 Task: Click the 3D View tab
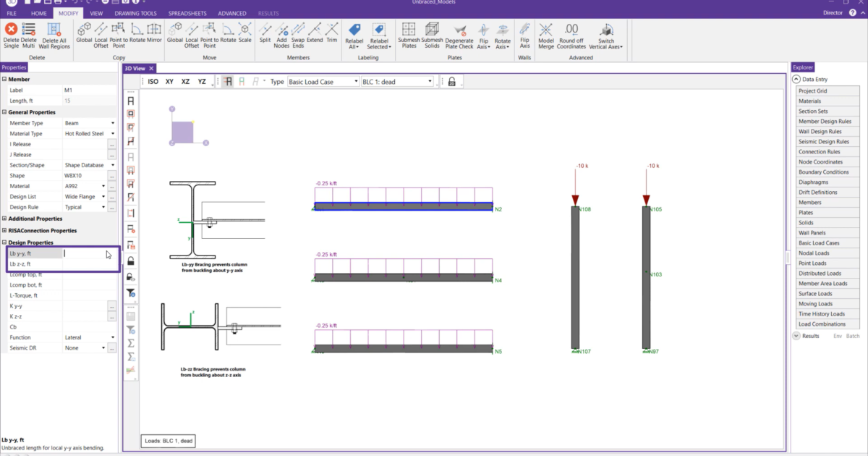pyautogui.click(x=137, y=67)
